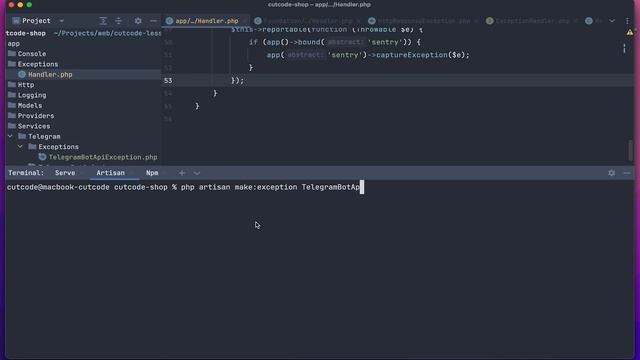Screen dimensions: 640x360
Task: Click the editor vertical scrollbar
Action: click(x=630, y=150)
